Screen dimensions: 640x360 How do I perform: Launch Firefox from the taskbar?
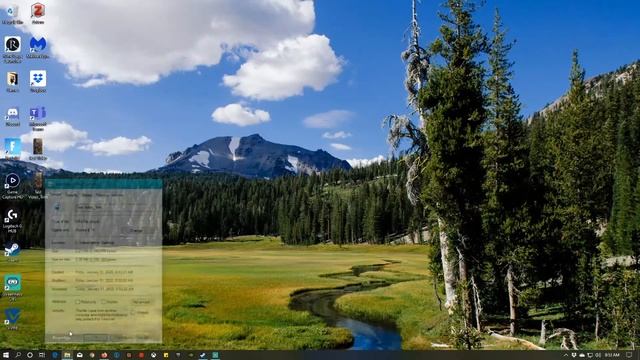(104, 355)
